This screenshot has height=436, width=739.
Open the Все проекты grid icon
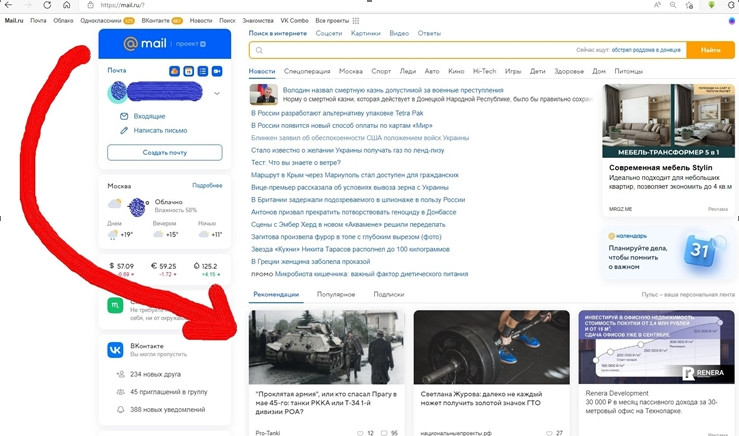tap(356, 20)
